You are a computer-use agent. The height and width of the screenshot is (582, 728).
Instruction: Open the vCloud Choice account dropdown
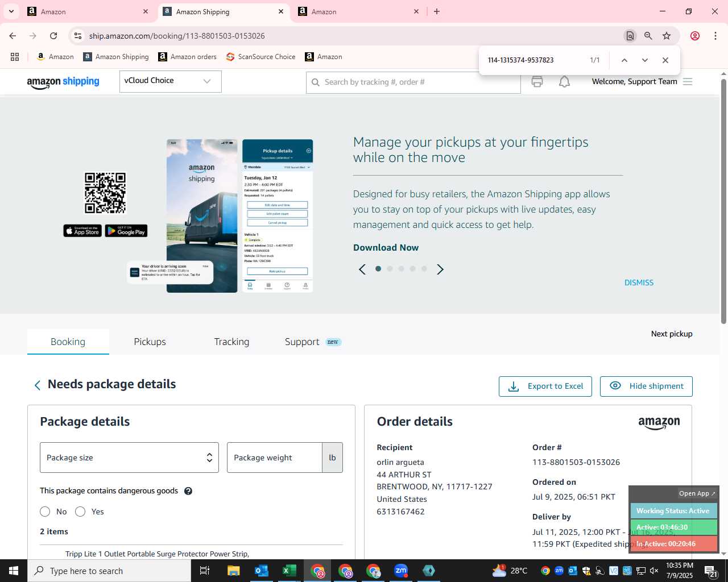point(170,81)
